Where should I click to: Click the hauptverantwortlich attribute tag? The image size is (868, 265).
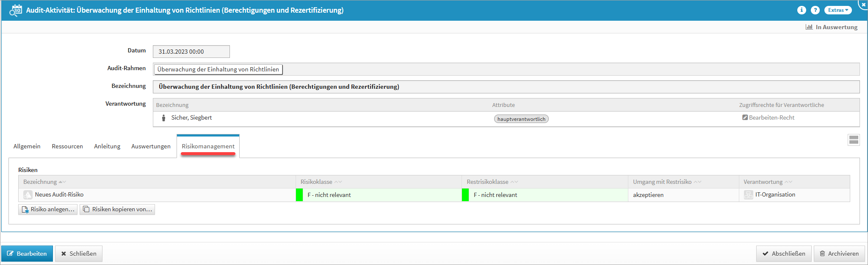(521, 119)
